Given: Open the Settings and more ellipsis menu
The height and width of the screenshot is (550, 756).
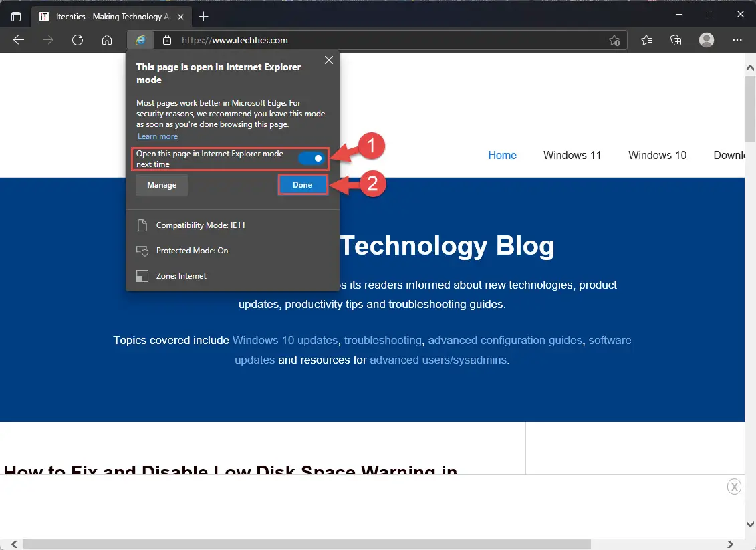Looking at the screenshot, I should click(737, 40).
